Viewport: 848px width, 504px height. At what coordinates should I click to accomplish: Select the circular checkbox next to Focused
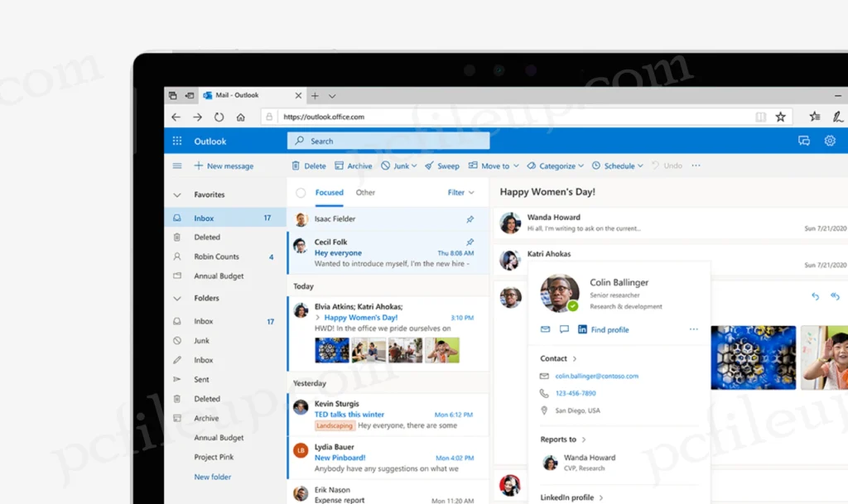pos(301,192)
